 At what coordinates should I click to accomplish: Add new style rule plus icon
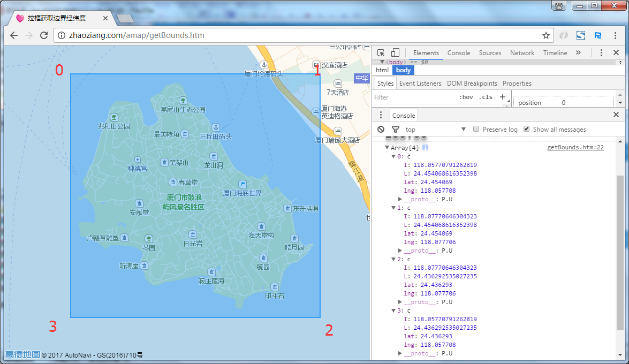click(x=502, y=97)
